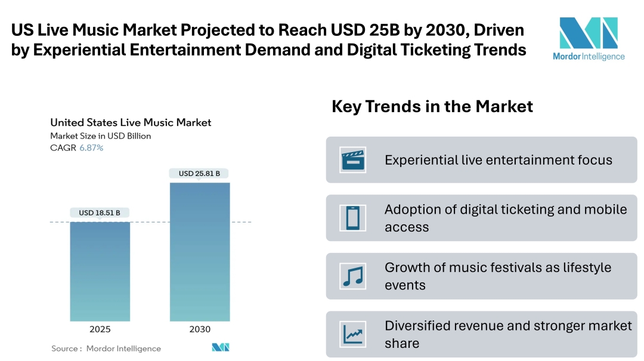The image size is (644, 361).
Task: Click the Experiential live entertainment focus card
Action: coord(481,160)
